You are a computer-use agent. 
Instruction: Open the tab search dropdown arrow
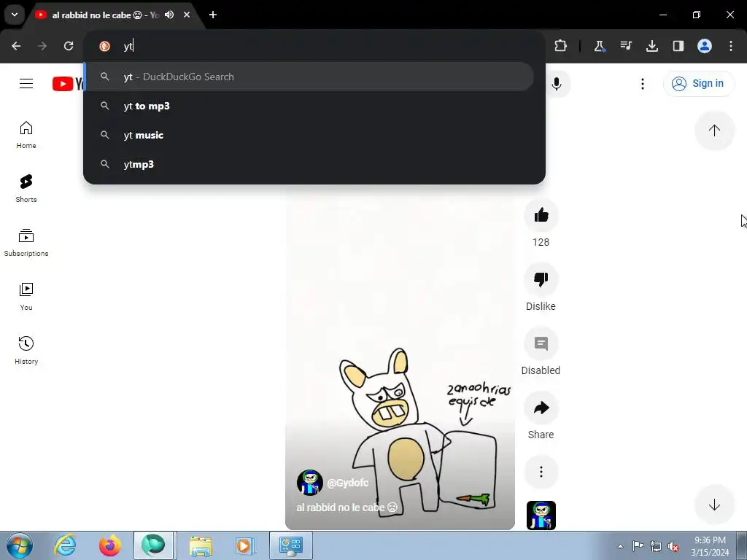tap(15, 15)
